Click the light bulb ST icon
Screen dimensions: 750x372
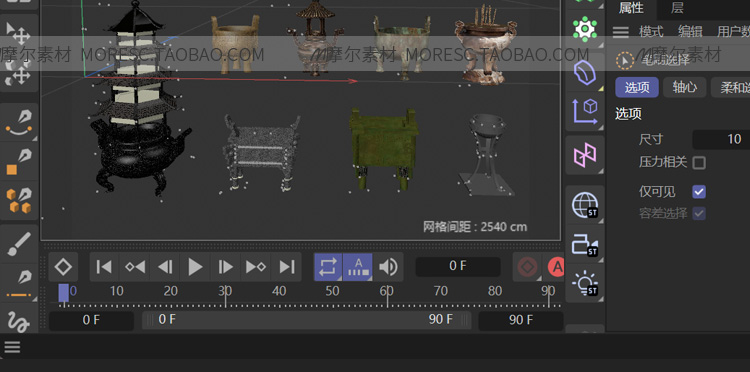point(585,284)
